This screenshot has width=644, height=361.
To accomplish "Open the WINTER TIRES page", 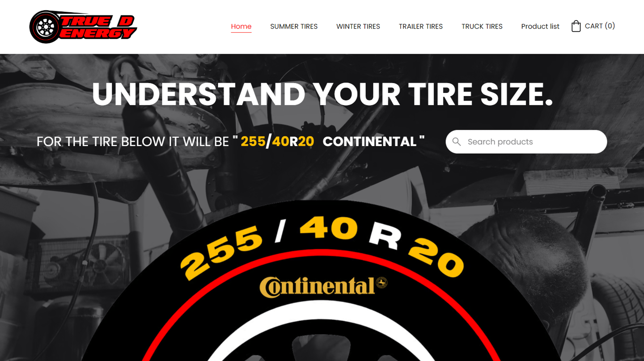I will [358, 26].
